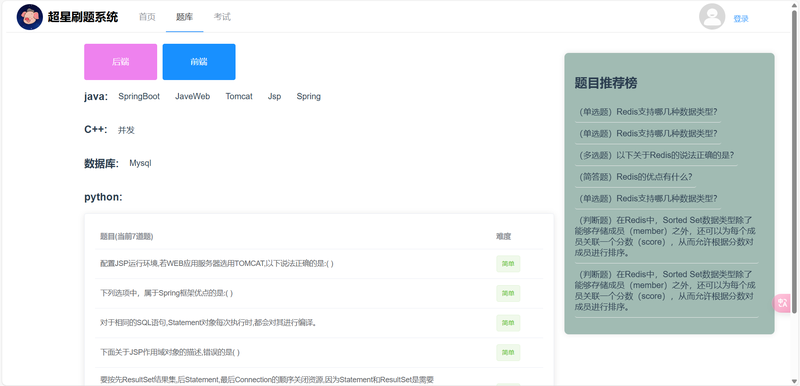Click the java: category label
The height and width of the screenshot is (386, 800).
(96, 96)
